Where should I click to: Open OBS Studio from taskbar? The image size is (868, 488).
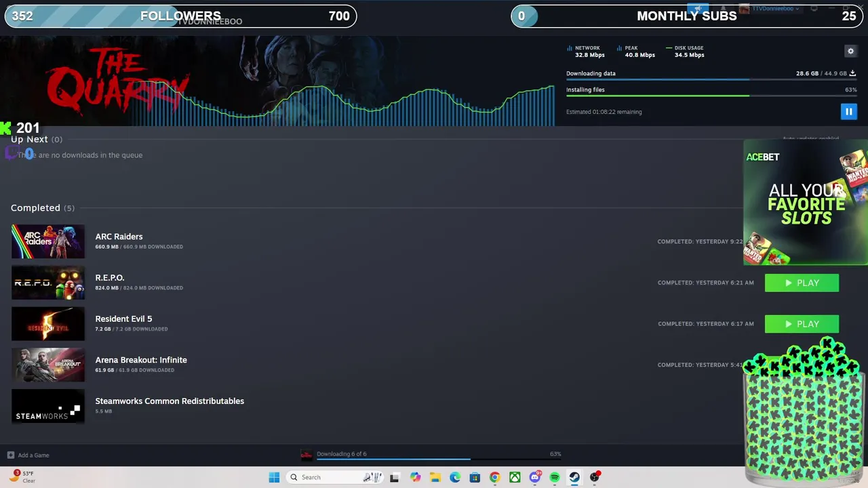pyautogui.click(x=595, y=477)
